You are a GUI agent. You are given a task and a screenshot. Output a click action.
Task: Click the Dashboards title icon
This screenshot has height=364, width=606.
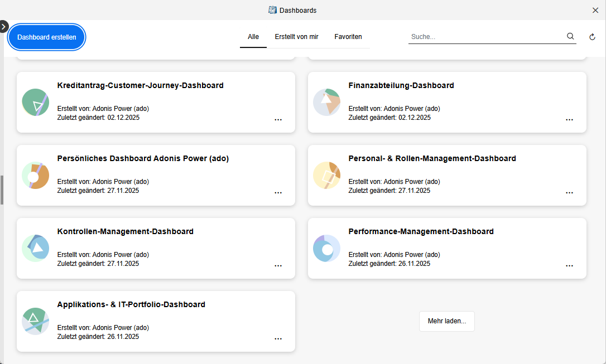pyautogui.click(x=272, y=10)
